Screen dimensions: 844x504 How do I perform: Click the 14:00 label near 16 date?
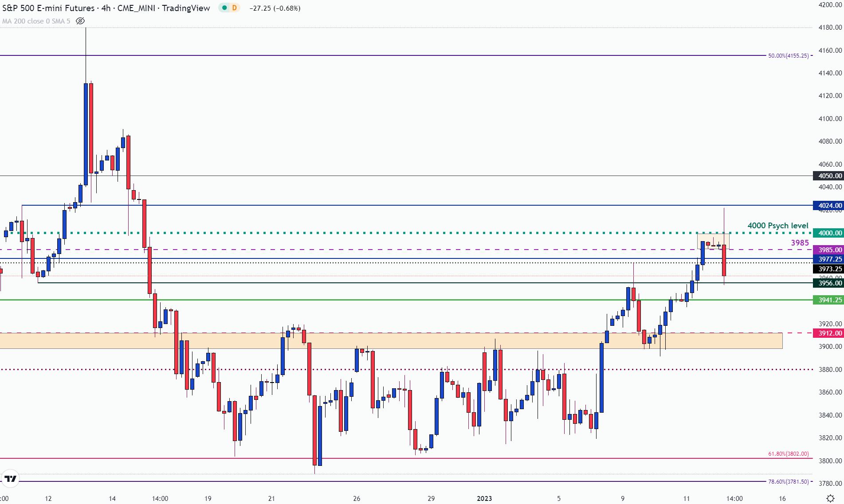tap(734, 498)
